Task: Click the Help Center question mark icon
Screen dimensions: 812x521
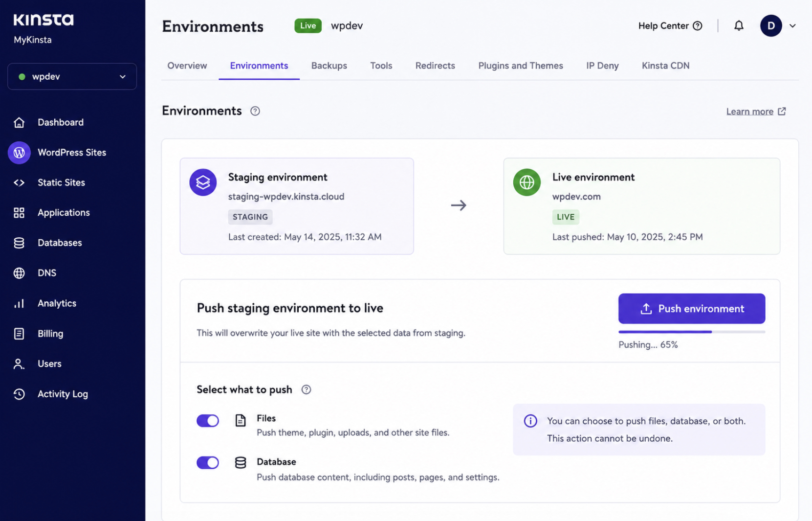Action: coord(698,26)
